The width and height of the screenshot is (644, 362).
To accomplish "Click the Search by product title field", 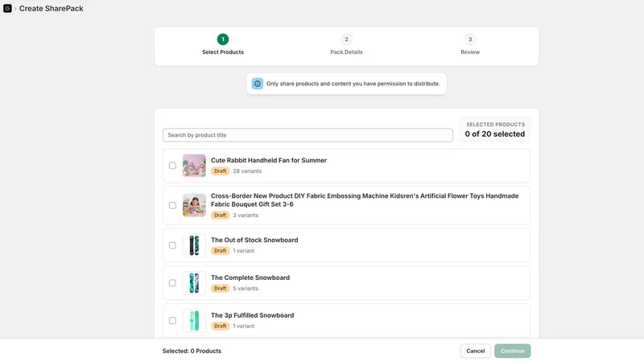I will 308,135.
